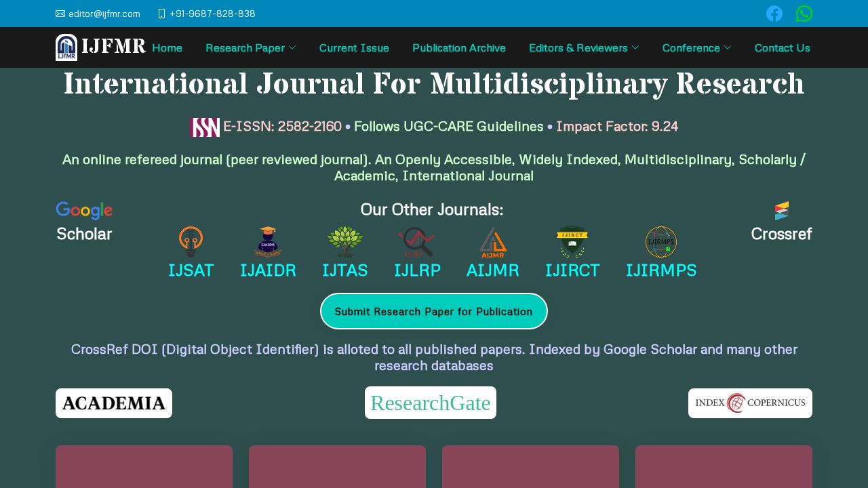The width and height of the screenshot is (868, 488).
Task: Click the IJTAS tree logo
Action: (x=345, y=242)
